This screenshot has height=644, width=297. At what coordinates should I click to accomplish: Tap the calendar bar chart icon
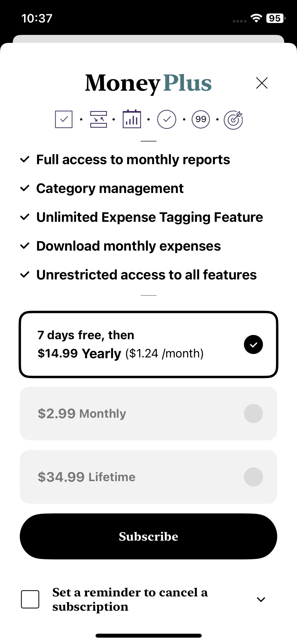pos(132,119)
